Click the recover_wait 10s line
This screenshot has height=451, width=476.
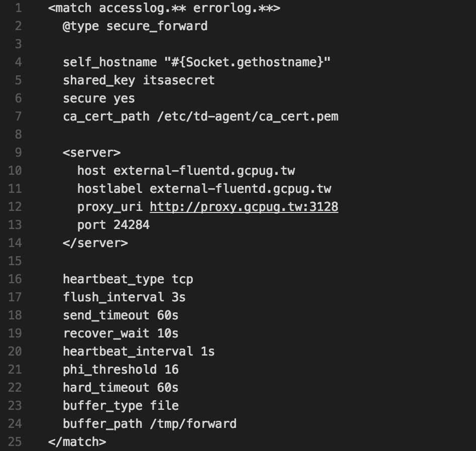pyautogui.click(x=121, y=333)
